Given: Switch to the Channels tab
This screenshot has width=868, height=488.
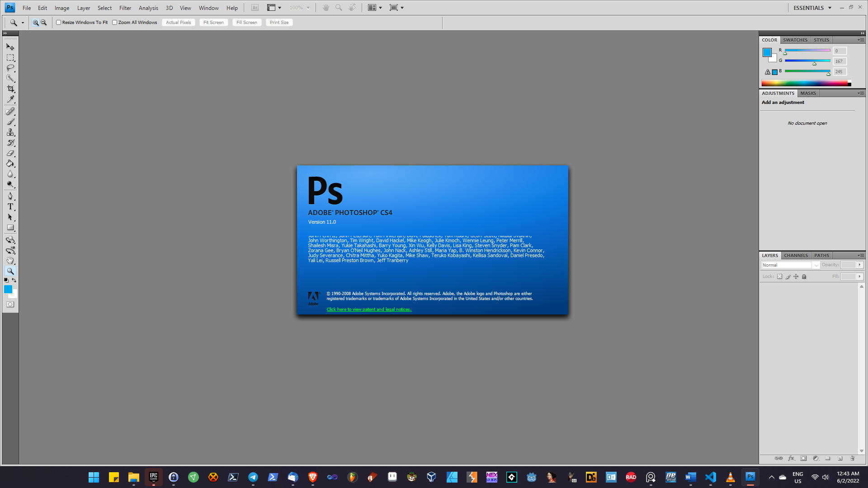Looking at the screenshot, I should [x=796, y=255].
